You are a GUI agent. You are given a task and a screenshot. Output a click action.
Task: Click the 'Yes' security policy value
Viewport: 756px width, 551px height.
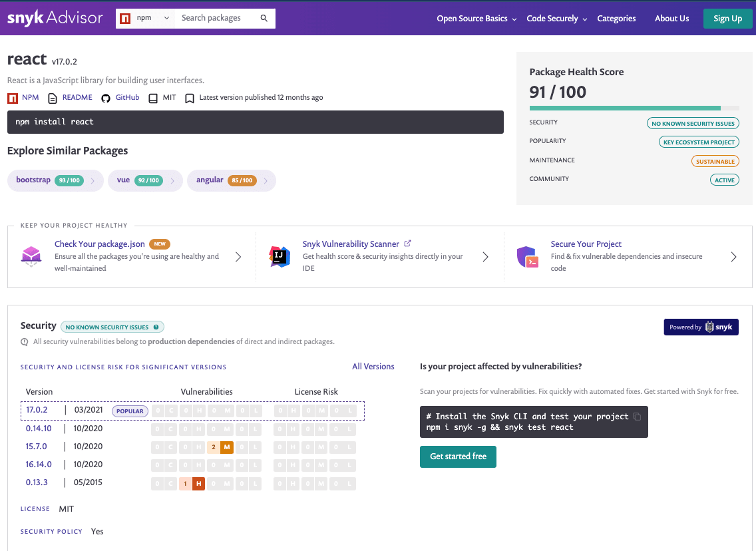[x=97, y=531]
